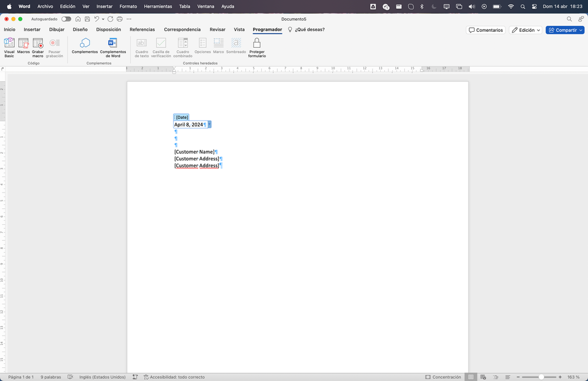
Task: Adjust the zoom slider handle
Action: coord(541,377)
